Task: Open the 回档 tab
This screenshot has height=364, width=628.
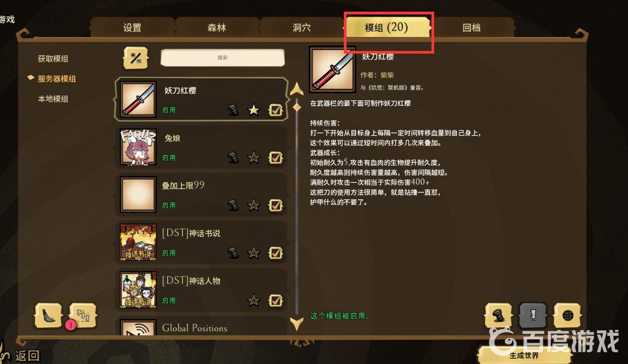Action: [x=471, y=28]
